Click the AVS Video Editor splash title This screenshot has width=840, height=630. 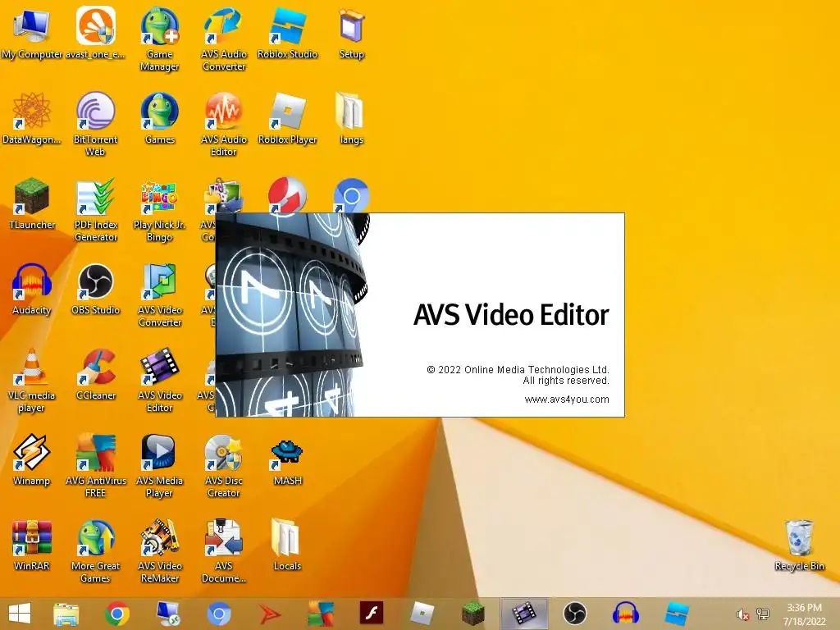tap(511, 314)
